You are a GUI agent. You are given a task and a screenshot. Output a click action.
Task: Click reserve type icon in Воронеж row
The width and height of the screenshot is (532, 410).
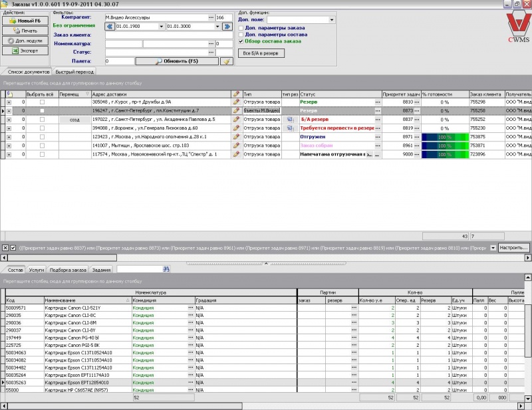click(x=290, y=128)
